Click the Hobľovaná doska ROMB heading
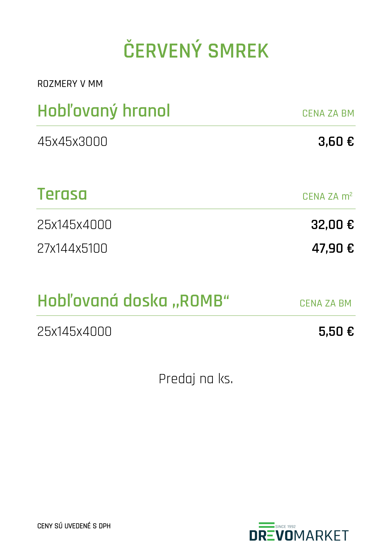Viewport: 392px width, 554px height. pyautogui.click(x=133, y=301)
